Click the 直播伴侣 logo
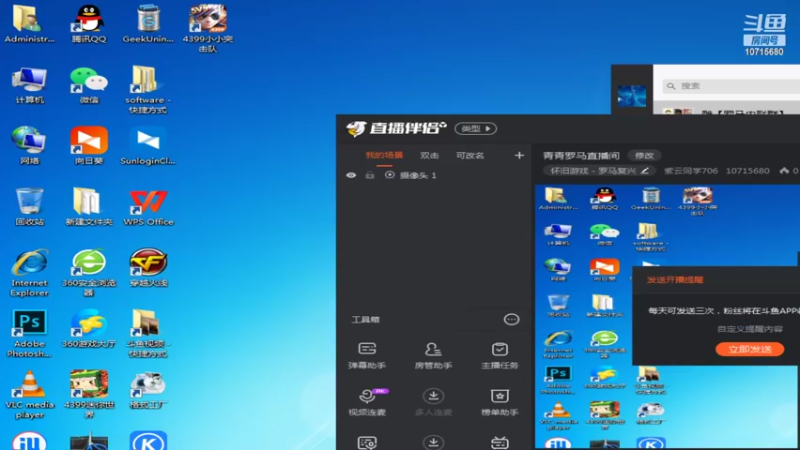This screenshot has width=800, height=450. pos(396,128)
